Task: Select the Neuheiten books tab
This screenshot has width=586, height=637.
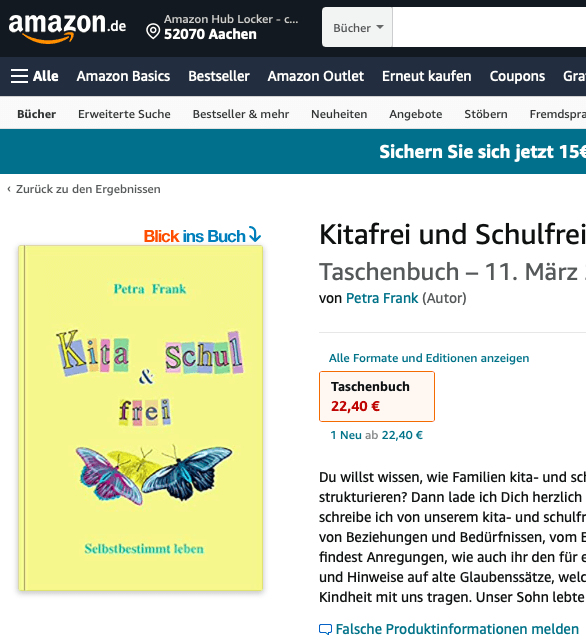Action: (339, 114)
